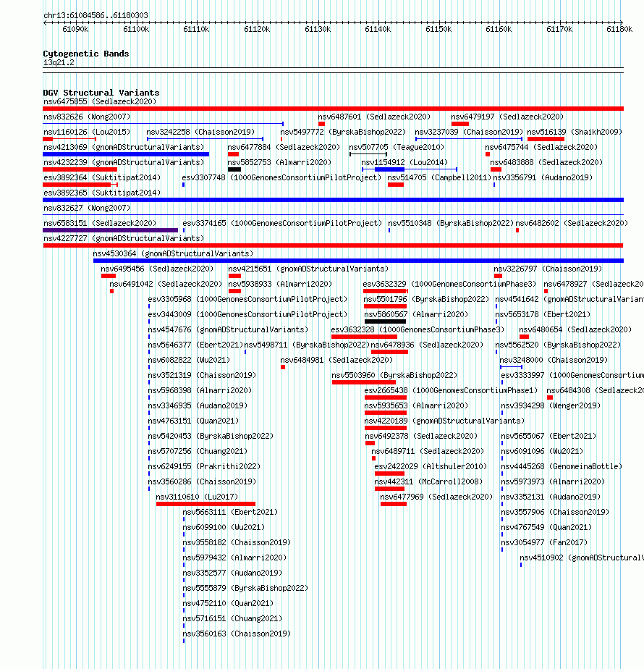Screen dimensions: 644x669
Task: Select nsv3242258 (Chaisson2019) label
Action: click(200, 132)
